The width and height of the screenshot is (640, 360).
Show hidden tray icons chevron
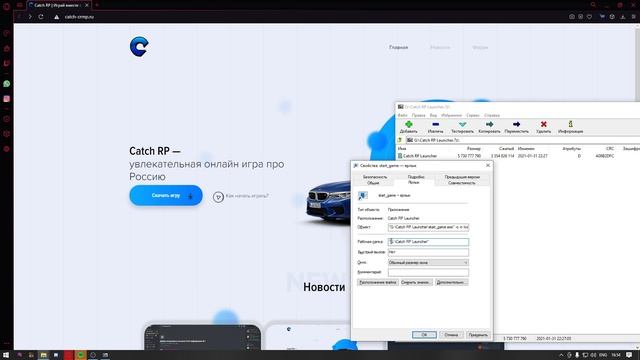click(561, 355)
